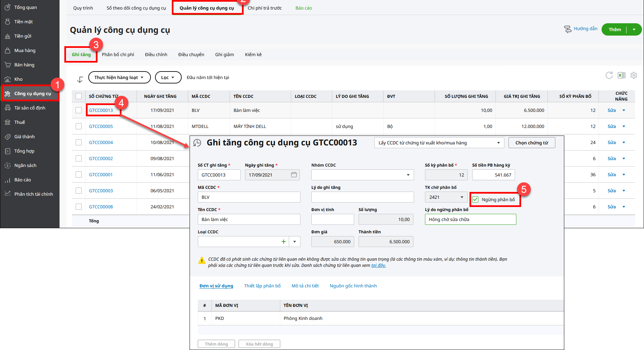Screen dimensions: 644x350
Task: Click the history clock icon beside form title
Action: (x=197, y=143)
